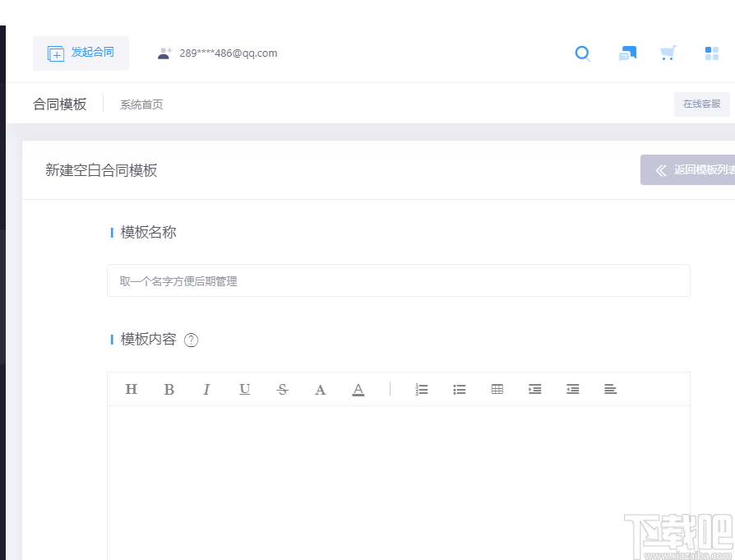Apply italic formatting

click(x=206, y=389)
